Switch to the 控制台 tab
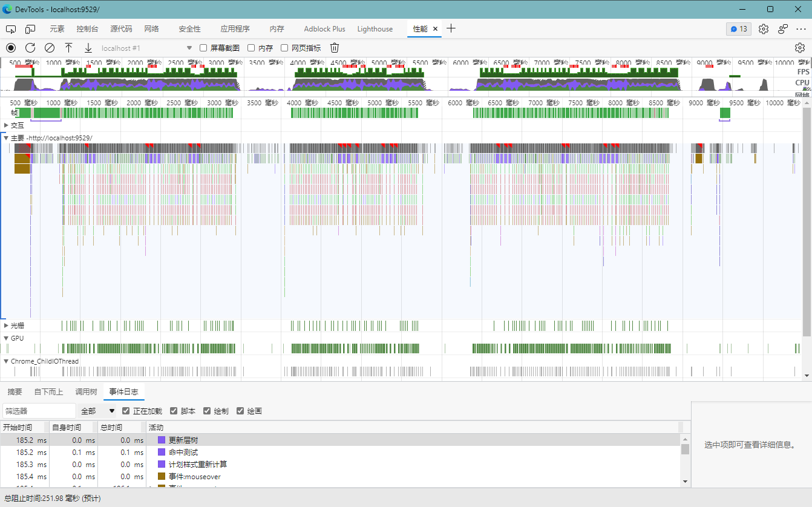Viewport: 812px width, 507px height. point(87,29)
